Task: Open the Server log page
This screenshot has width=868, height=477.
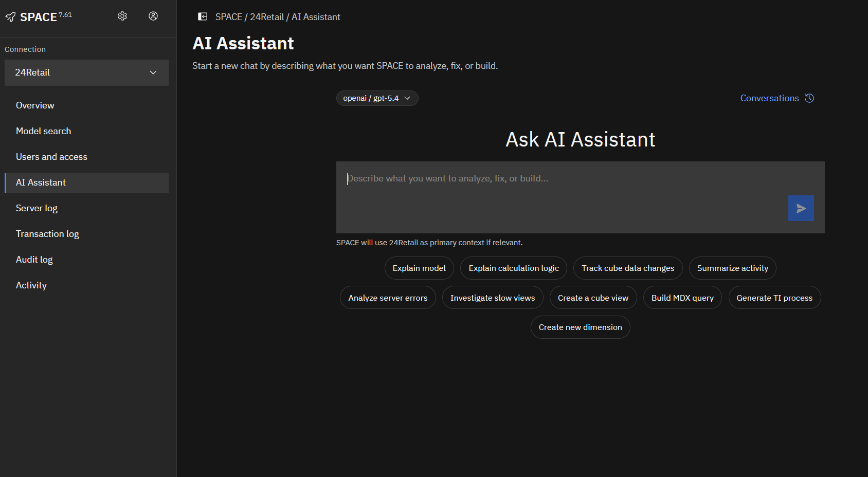Action: [x=86, y=208]
